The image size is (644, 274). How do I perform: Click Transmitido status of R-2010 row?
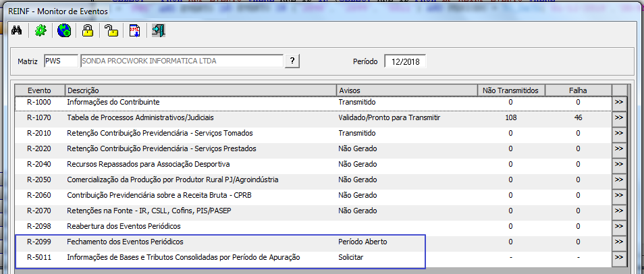357,133
